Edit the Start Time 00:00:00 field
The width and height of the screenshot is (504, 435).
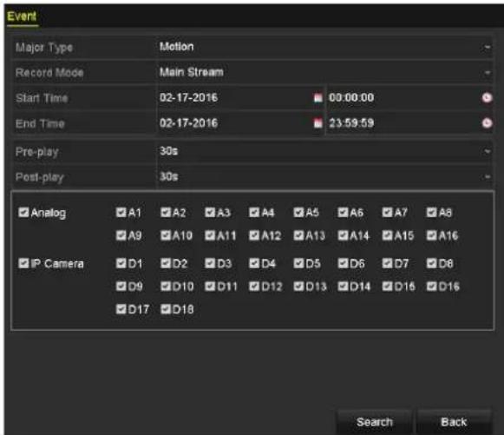[409, 98]
